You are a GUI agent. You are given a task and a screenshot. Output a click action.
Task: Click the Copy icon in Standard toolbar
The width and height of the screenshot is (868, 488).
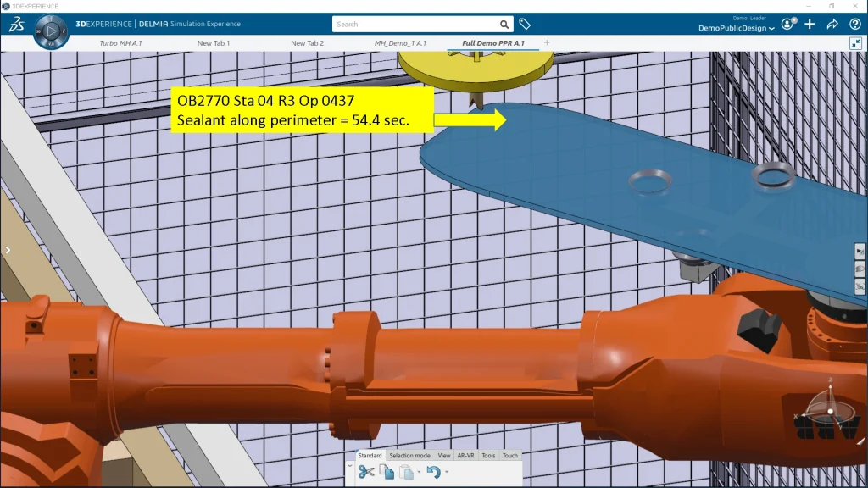[x=387, y=472]
